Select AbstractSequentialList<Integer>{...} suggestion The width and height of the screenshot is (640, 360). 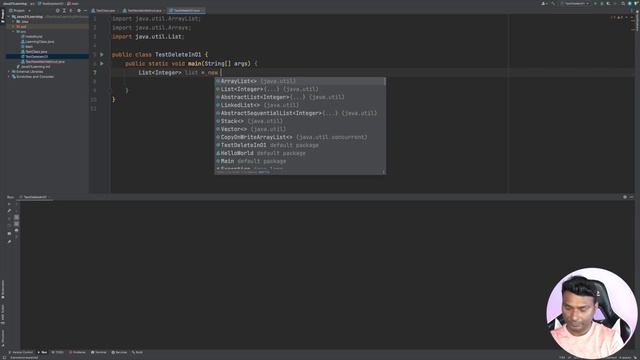pyautogui.click(x=300, y=113)
